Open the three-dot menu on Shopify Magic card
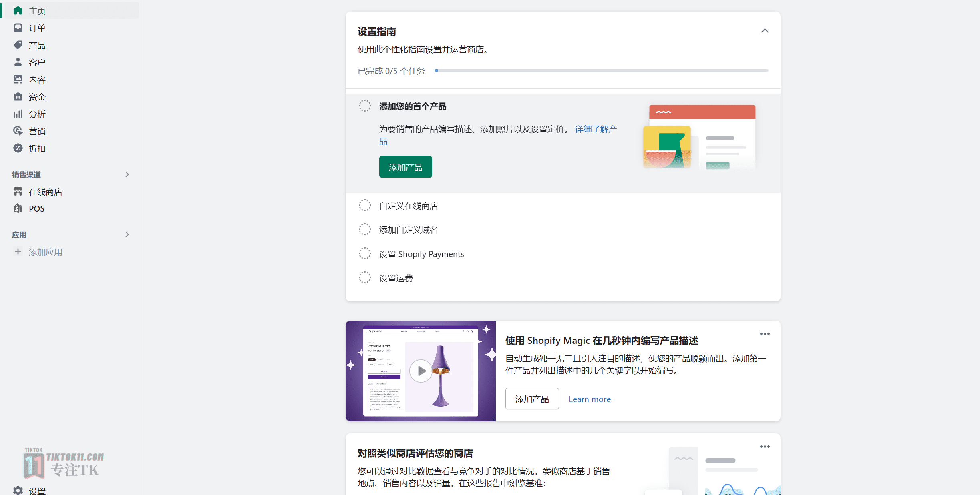980x495 pixels. click(x=765, y=334)
